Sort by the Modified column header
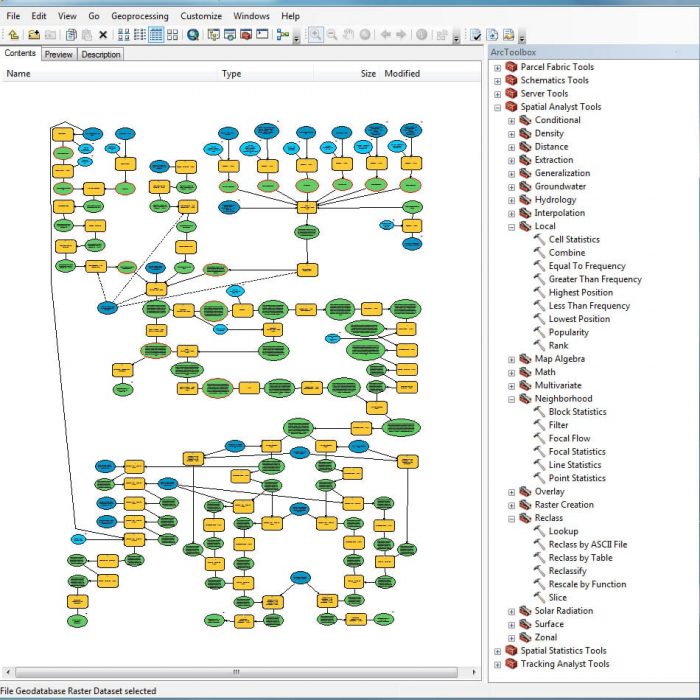The width and height of the screenshot is (700, 700). point(430,74)
